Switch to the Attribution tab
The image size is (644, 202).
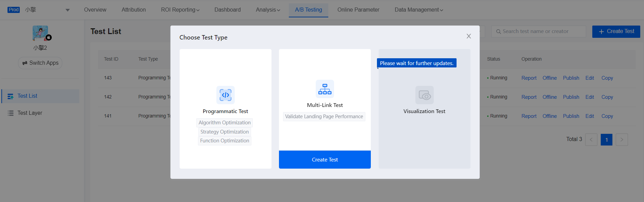coord(134,10)
